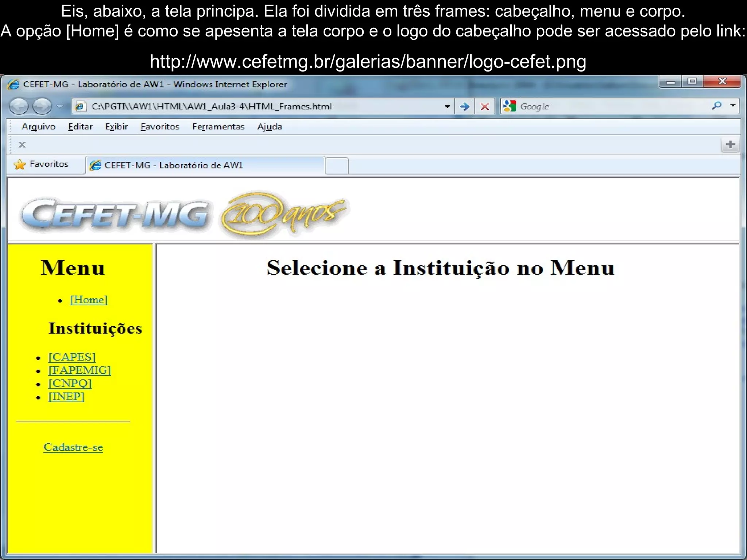Close the toolbar with small gray X
Image resolution: width=747 pixels, height=560 pixels.
(x=22, y=145)
